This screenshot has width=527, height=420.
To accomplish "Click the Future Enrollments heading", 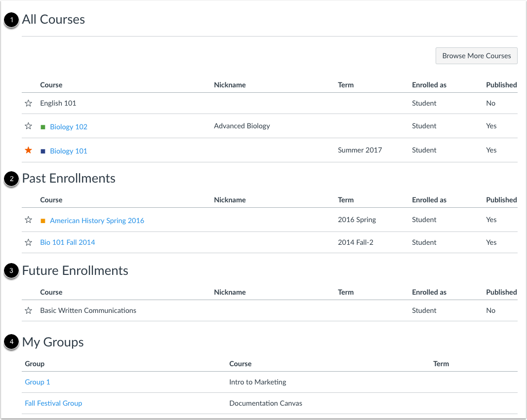I will pyautogui.click(x=75, y=270).
